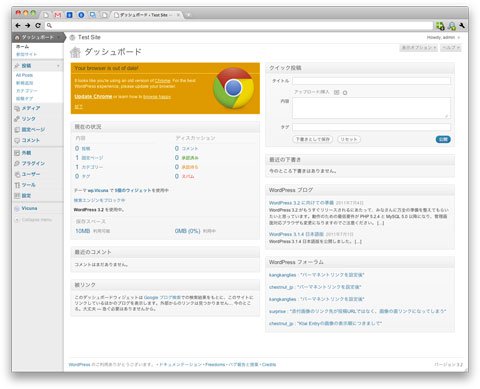Close the ダッシュボード Test Site tab
This screenshot has height=389, width=480.
point(178,15)
